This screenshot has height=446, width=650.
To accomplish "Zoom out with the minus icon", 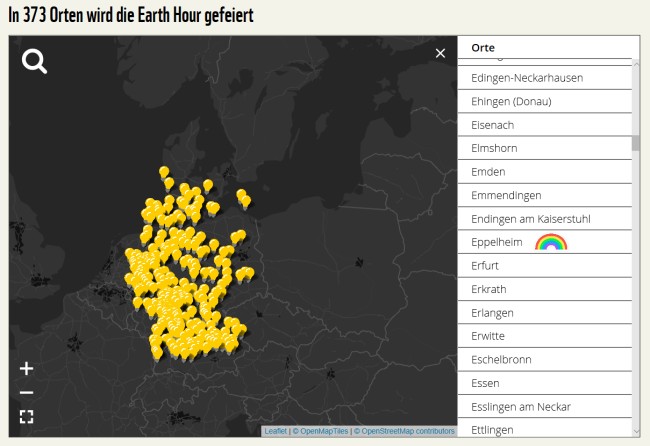I will coord(27,392).
